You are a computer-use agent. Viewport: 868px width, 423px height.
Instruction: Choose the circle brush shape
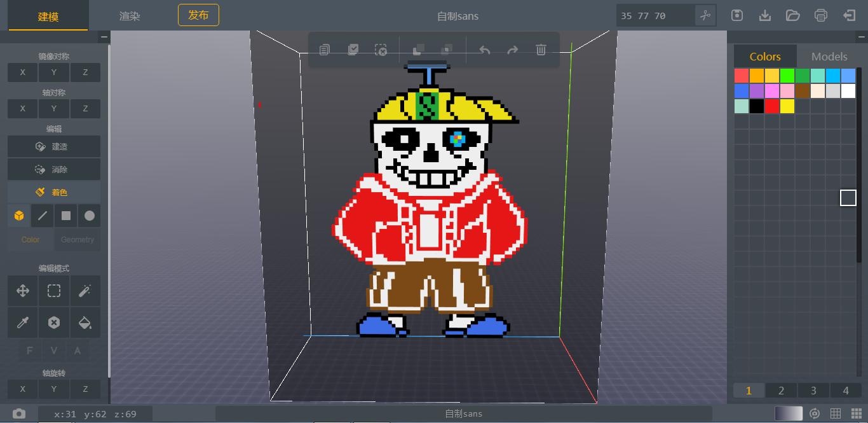click(90, 216)
